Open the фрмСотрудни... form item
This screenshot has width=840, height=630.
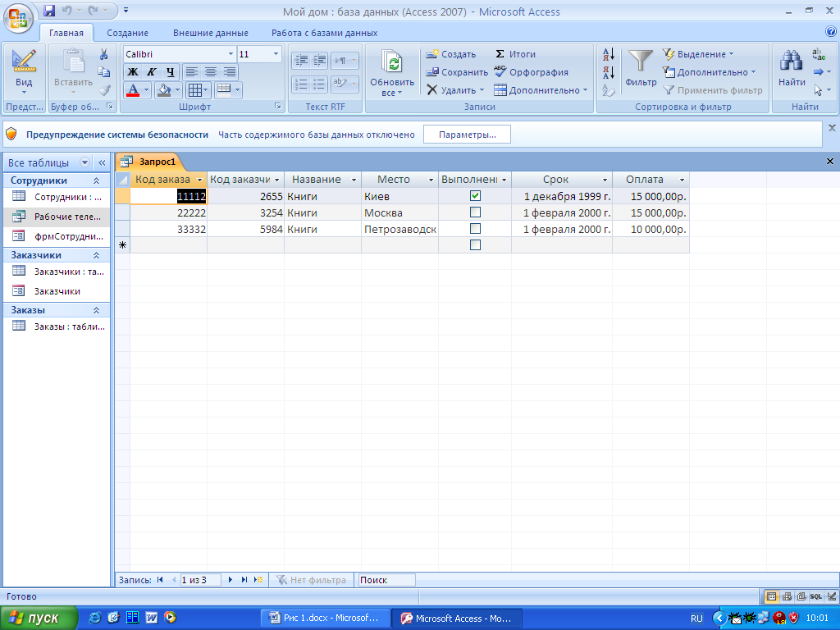point(57,236)
